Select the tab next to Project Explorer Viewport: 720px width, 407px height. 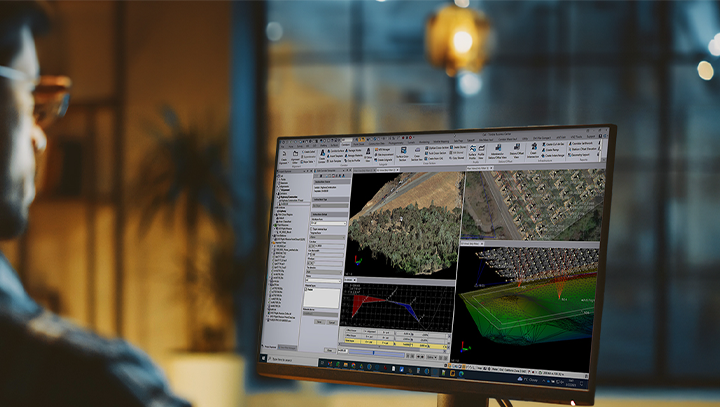[287, 347]
